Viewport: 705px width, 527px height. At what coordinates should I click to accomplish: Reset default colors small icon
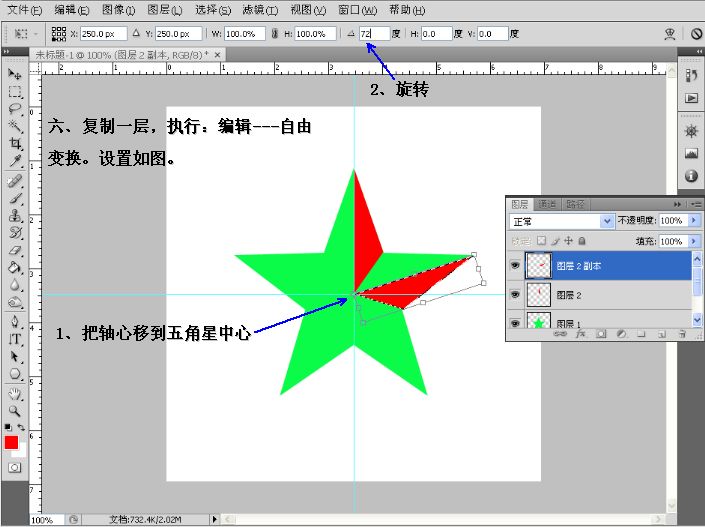8,427
